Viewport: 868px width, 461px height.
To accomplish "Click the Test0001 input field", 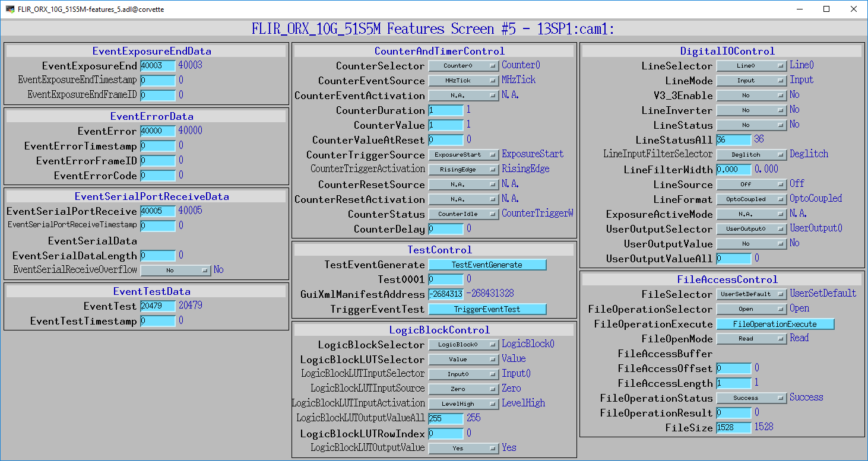I will [446, 279].
